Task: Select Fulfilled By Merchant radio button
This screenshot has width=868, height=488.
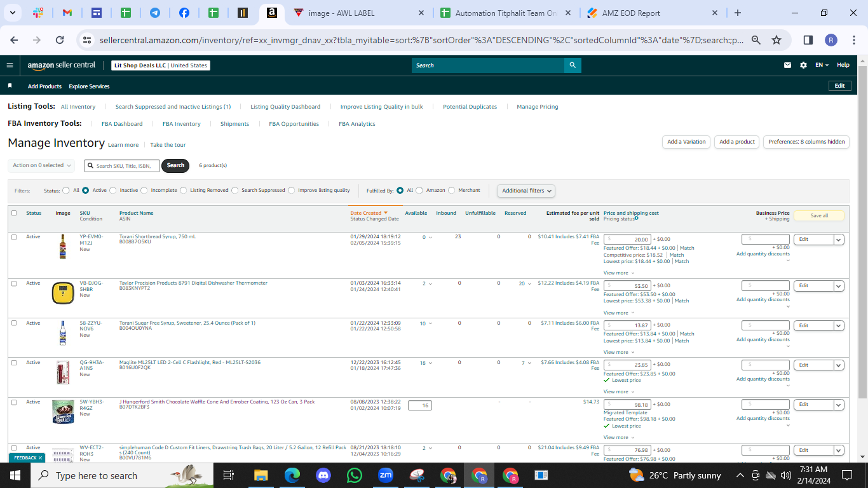Action: (452, 190)
